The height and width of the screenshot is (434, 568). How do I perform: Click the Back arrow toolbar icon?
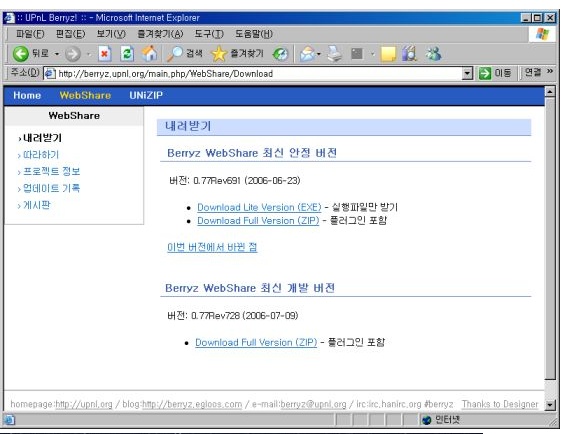(x=20, y=54)
